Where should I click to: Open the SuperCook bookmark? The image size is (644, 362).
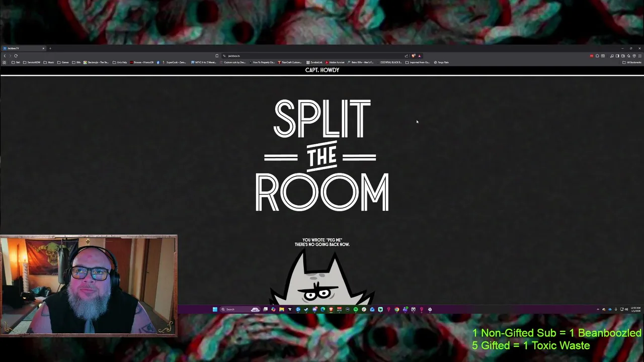tap(174, 62)
